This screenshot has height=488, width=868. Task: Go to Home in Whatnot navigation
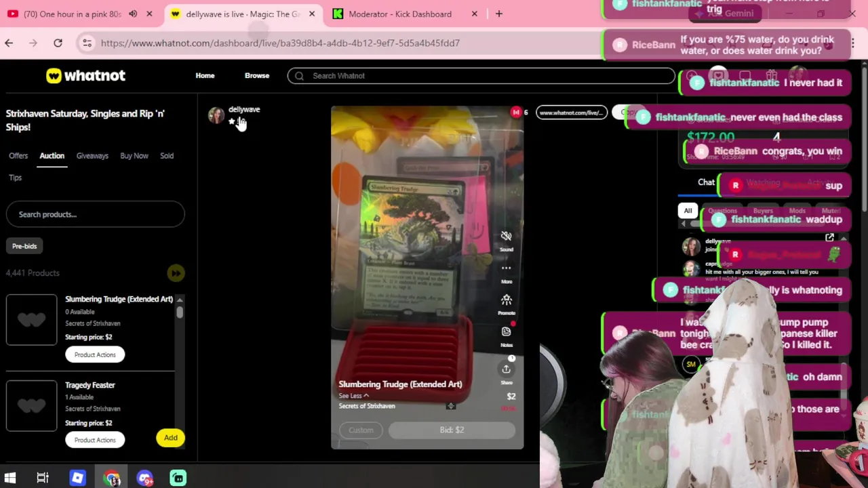click(205, 76)
